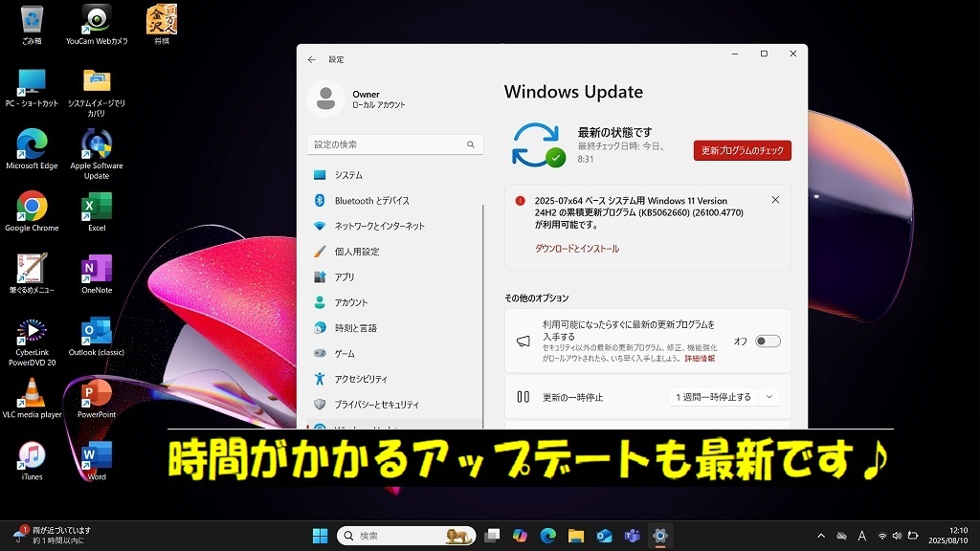Open the clock showing 12:10 2025/08/10
The width and height of the screenshot is (980, 551).
(947, 536)
